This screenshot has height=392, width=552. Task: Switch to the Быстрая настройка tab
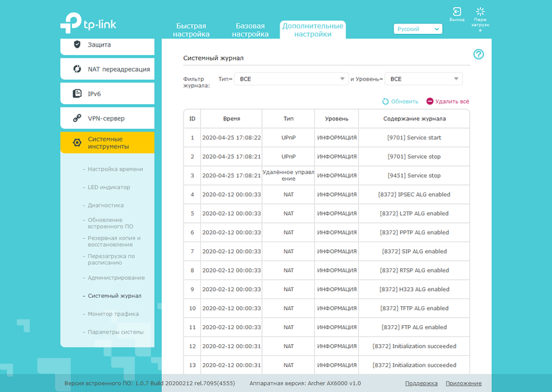click(191, 30)
